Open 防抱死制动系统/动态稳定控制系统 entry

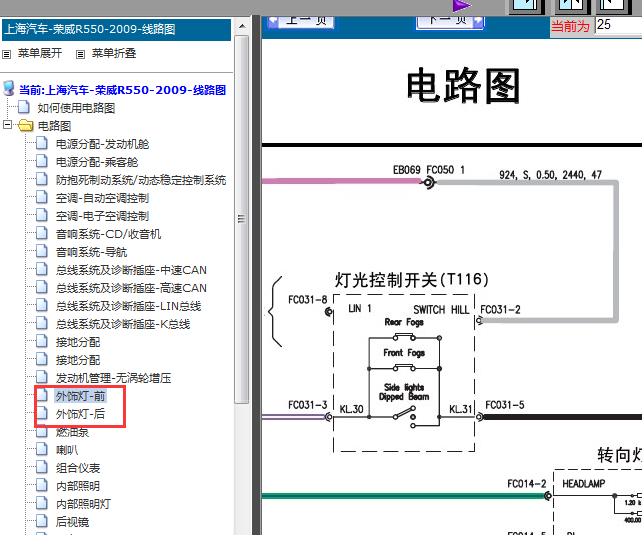(x=141, y=180)
